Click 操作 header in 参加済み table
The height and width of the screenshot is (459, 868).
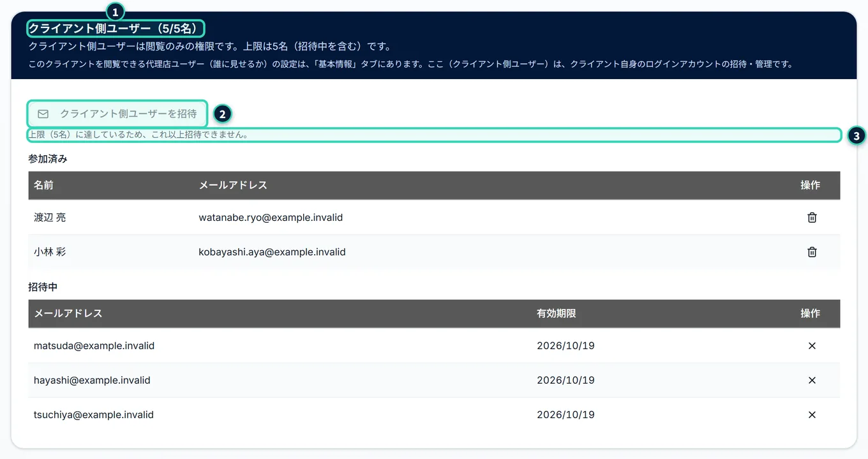(x=811, y=185)
